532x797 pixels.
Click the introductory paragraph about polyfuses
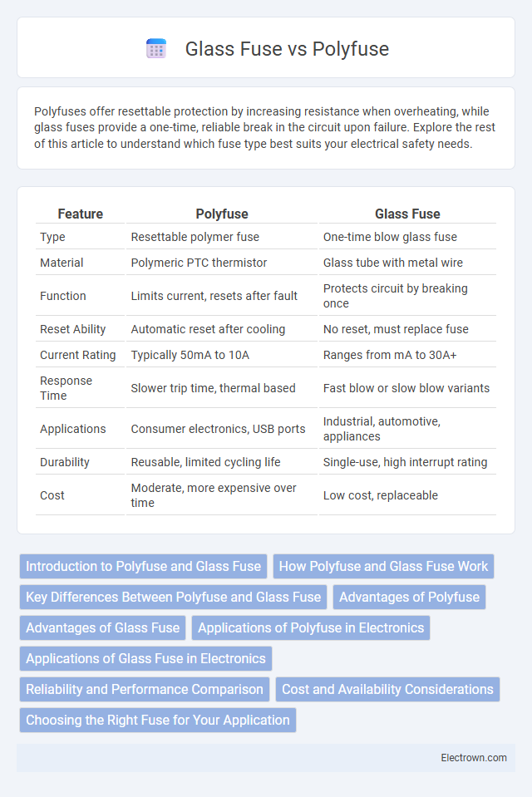(x=265, y=128)
